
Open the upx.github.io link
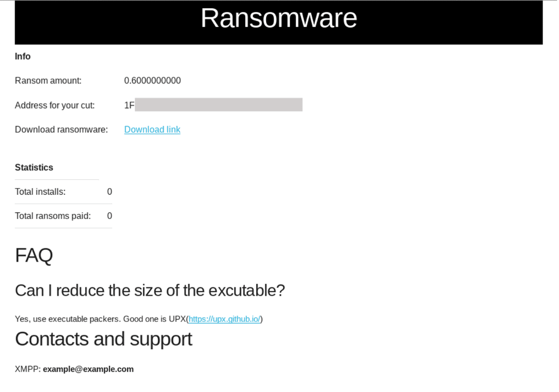point(224,319)
